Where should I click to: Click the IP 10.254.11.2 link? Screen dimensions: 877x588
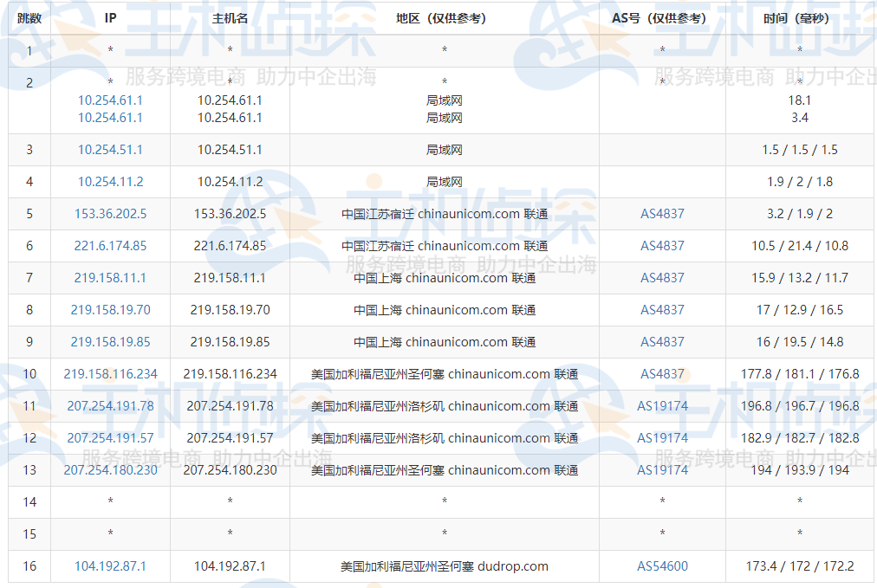tap(110, 181)
